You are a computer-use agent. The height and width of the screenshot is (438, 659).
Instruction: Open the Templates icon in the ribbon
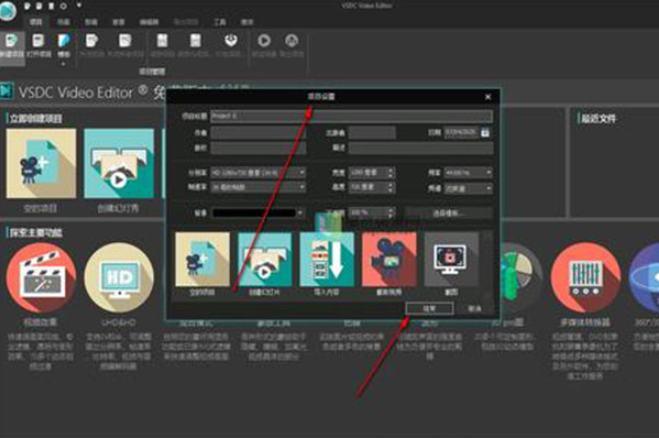coord(64,41)
